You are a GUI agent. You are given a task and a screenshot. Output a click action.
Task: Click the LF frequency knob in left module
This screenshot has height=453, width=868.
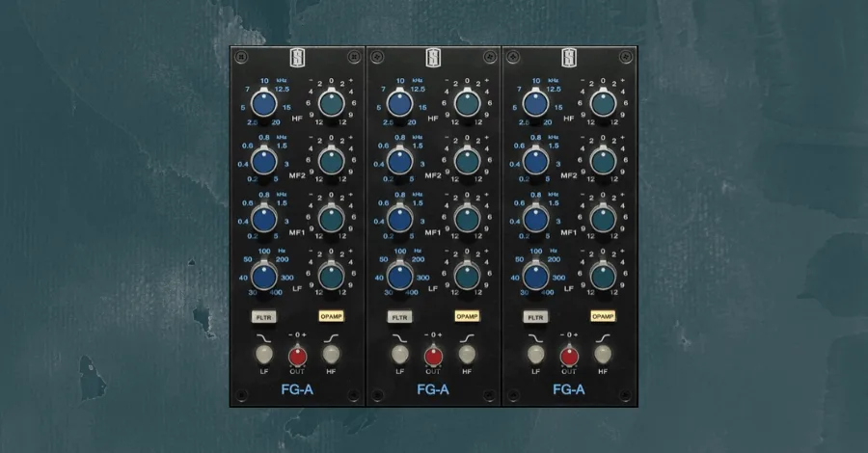point(264,276)
